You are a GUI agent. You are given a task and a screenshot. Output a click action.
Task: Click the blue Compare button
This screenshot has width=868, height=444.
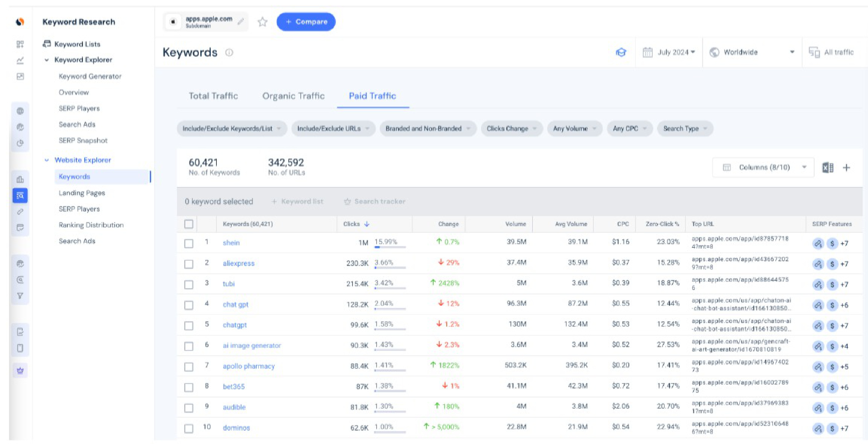pos(306,22)
